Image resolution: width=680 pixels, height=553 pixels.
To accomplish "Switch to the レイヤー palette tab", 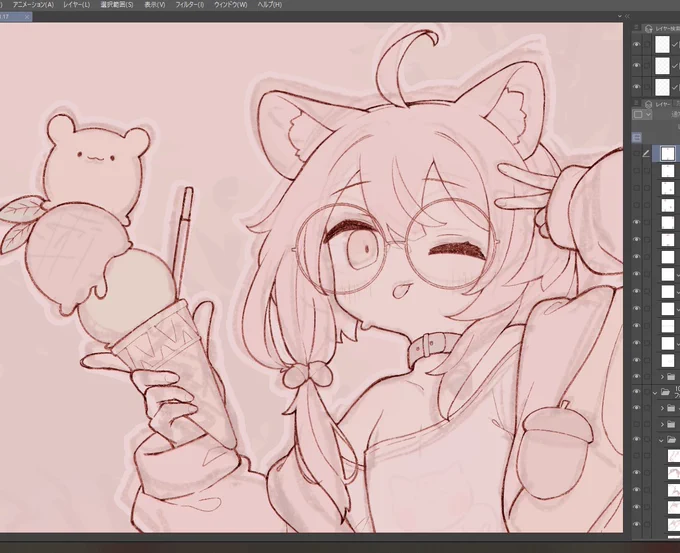I will tap(663, 104).
